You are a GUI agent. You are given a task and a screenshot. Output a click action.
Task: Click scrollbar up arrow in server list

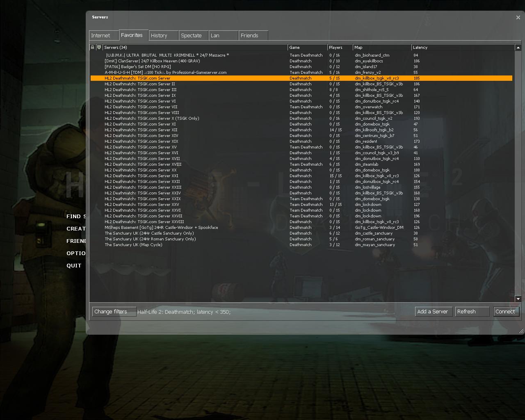tap(518, 48)
